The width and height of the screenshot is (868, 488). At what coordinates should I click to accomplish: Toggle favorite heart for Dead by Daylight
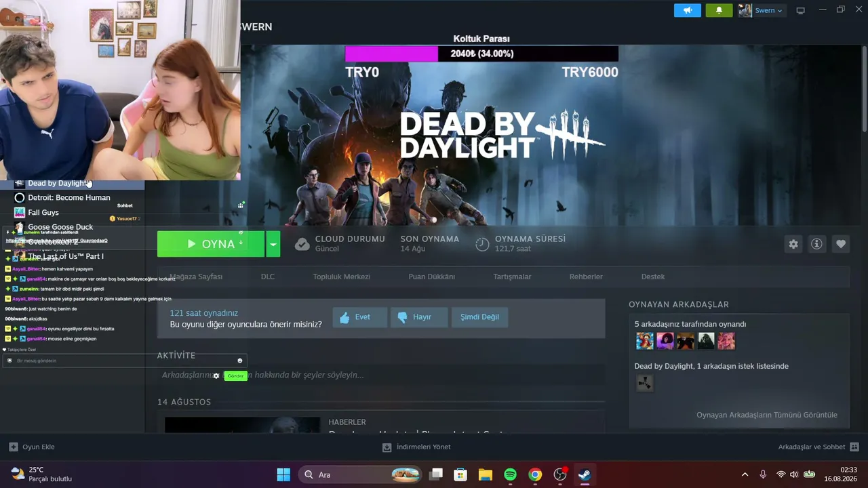tap(841, 244)
